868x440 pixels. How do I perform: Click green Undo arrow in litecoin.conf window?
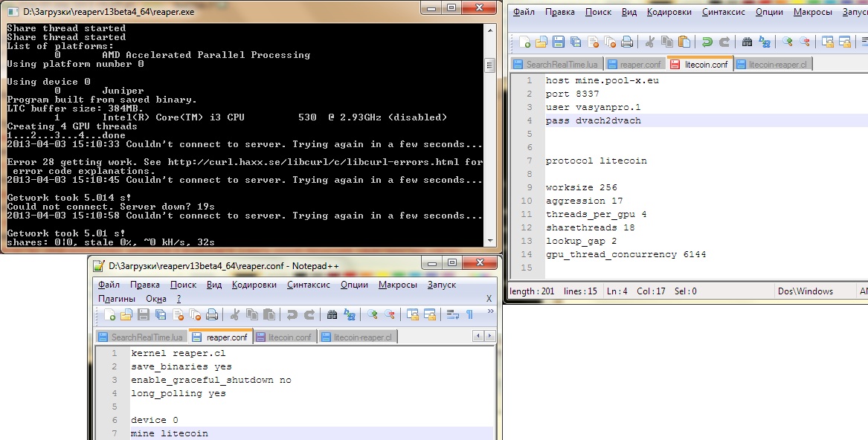point(707,42)
